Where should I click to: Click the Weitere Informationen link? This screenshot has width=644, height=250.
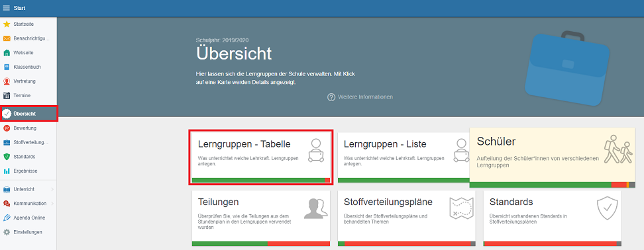tap(360, 97)
